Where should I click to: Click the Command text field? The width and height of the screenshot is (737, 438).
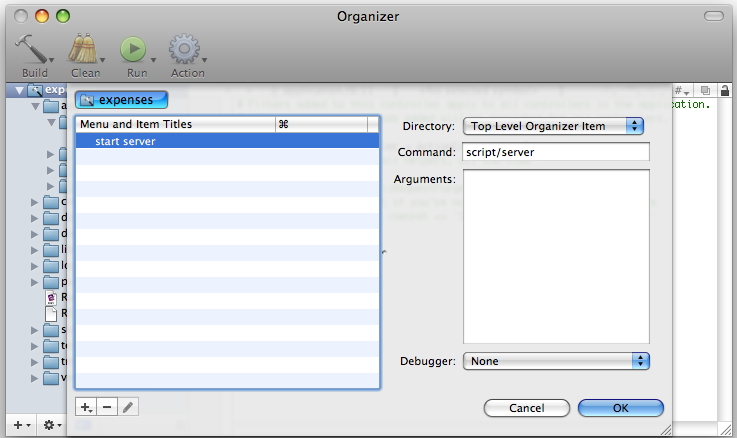pos(556,152)
